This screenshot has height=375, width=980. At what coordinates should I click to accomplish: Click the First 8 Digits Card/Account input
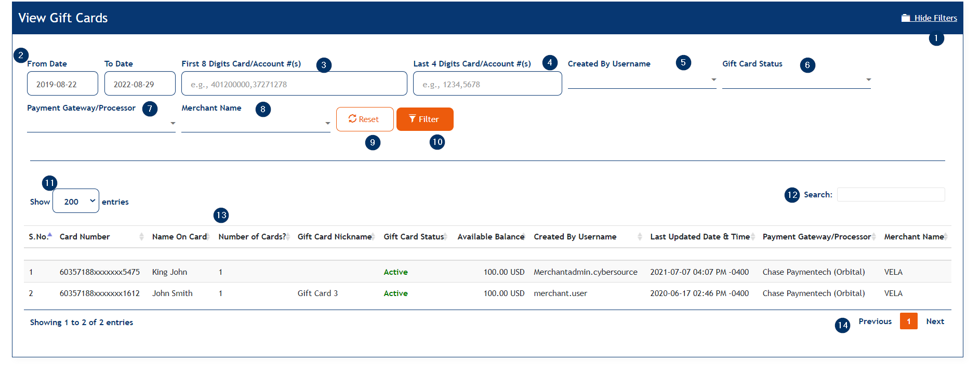(294, 84)
